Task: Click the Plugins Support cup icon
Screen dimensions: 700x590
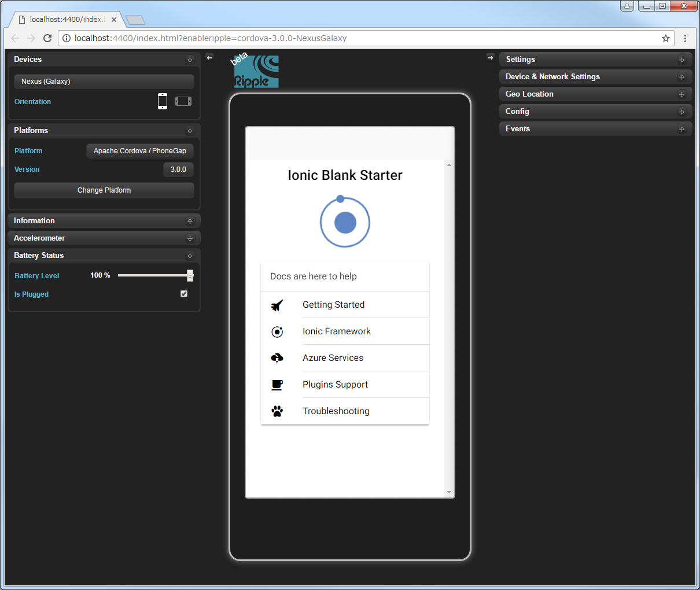Action: coord(277,385)
